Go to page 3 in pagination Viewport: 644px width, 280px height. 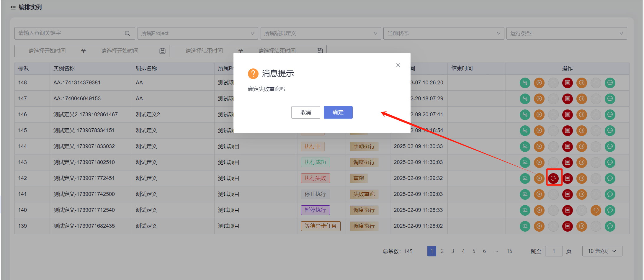coord(453,251)
